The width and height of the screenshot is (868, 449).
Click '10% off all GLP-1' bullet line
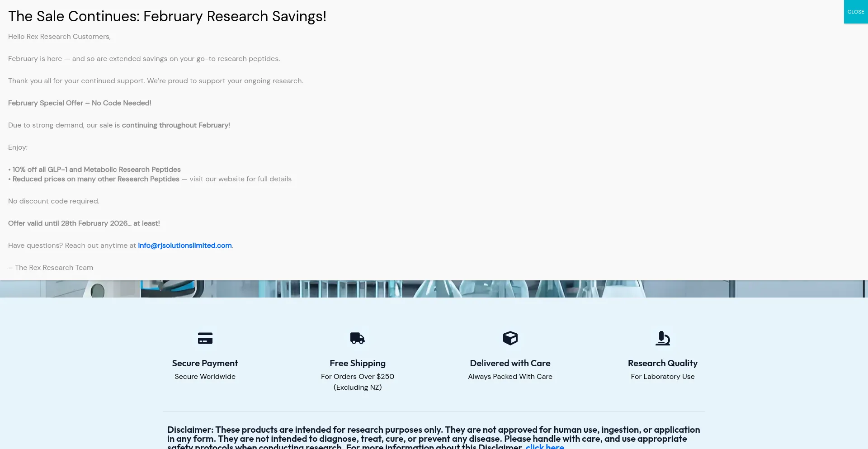pyautogui.click(x=94, y=170)
